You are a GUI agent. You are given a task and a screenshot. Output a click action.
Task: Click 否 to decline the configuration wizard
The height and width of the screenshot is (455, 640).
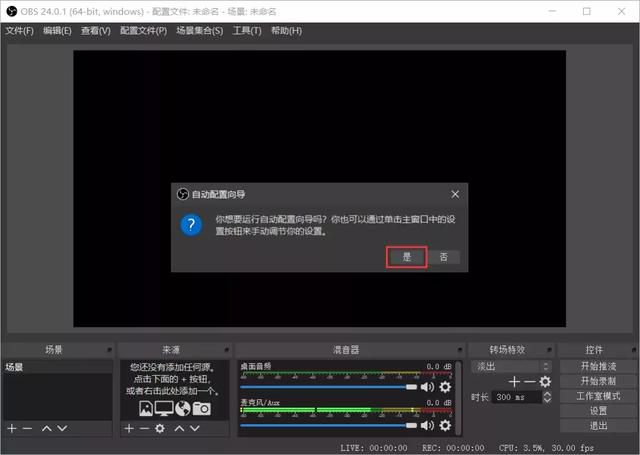coord(444,257)
